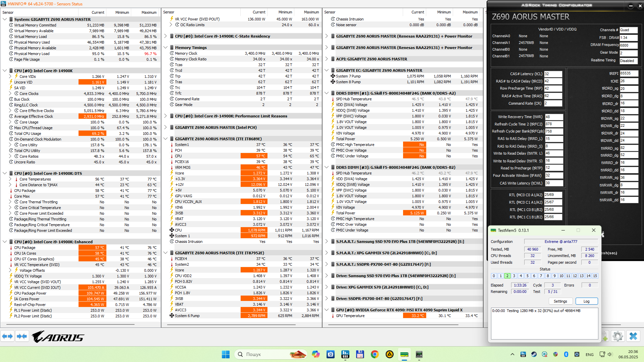
Task: Expand the C-State Residency group
Action: tap(165, 36)
